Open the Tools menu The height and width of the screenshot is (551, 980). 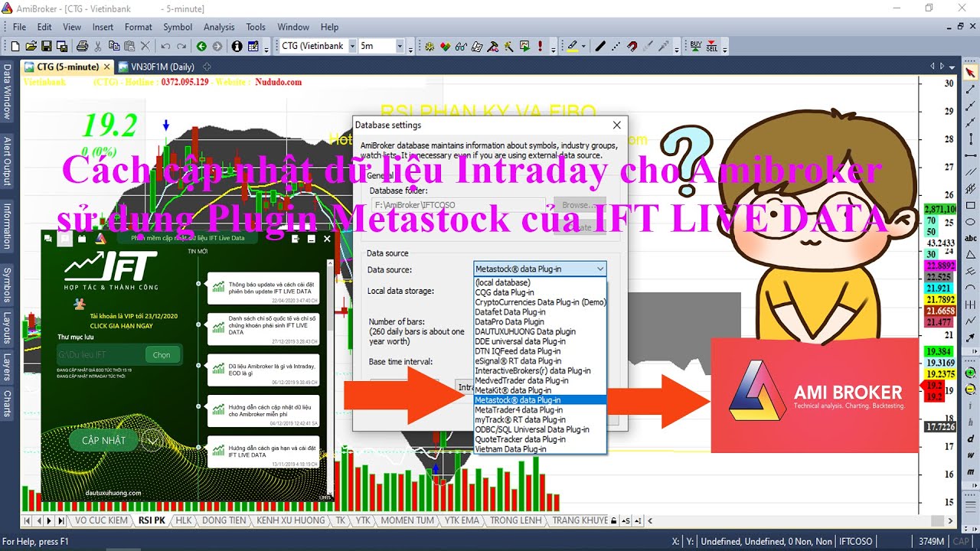pos(256,27)
